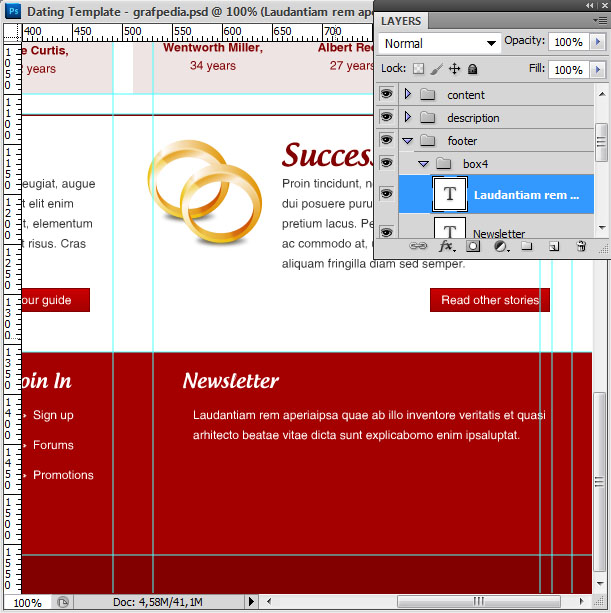Image resolution: width=611 pixels, height=613 pixels.
Task: Click horizontal scrollbar left arrow
Action: tap(269, 601)
